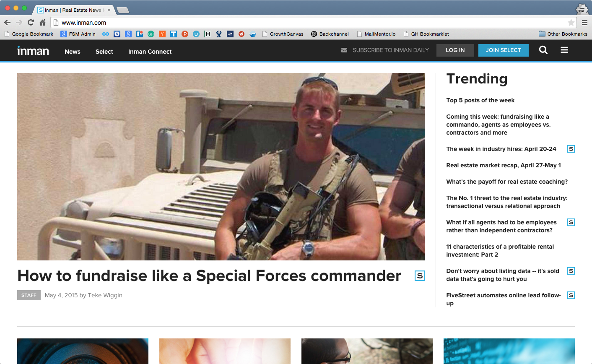
Task: Open the FSM Admin bookmark
Action: (x=78, y=34)
